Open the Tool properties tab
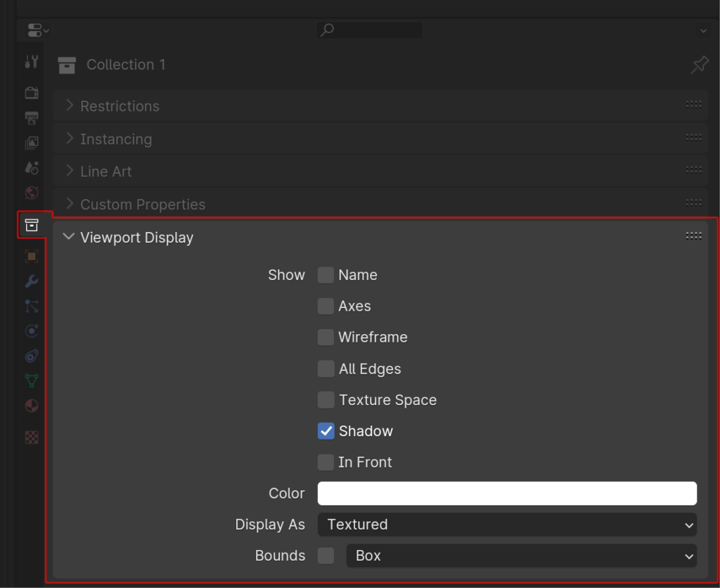Image resolution: width=720 pixels, height=588 pixels. (x=31, y=62)
